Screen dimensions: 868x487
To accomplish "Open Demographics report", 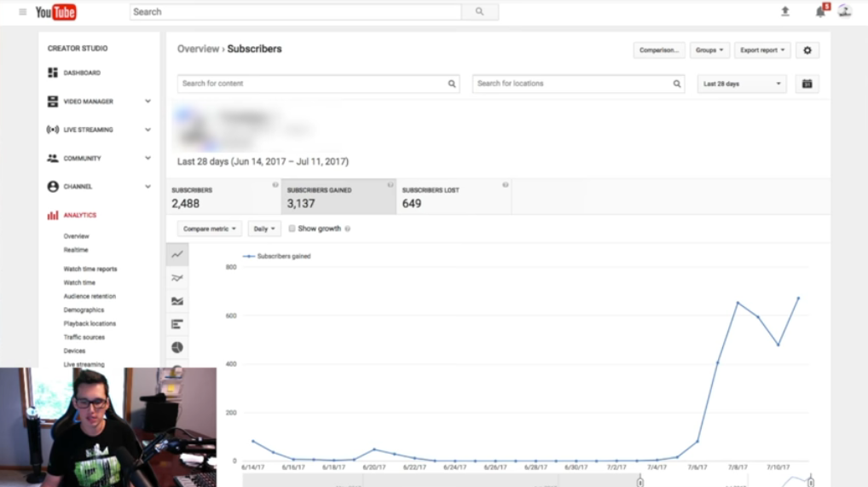I will (84, 310).
